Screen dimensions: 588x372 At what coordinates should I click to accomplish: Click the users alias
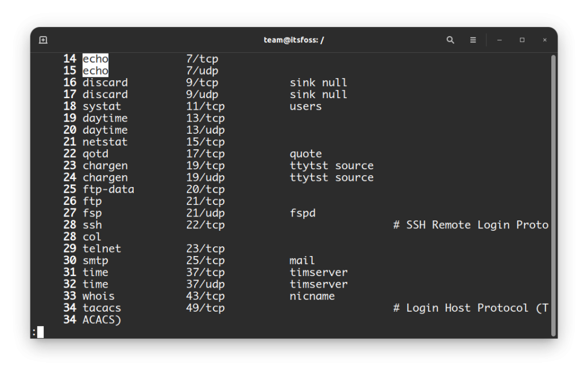click(305, 107)
